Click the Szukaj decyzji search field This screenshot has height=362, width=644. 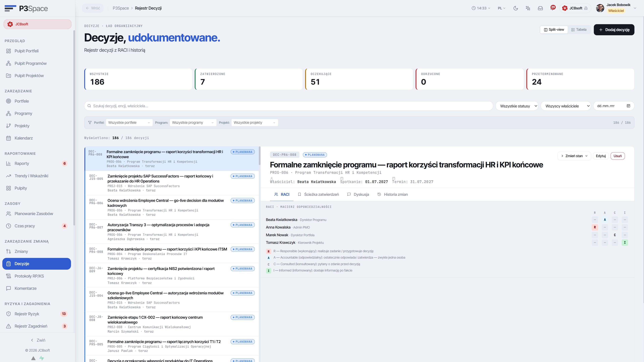pos(289,106)
